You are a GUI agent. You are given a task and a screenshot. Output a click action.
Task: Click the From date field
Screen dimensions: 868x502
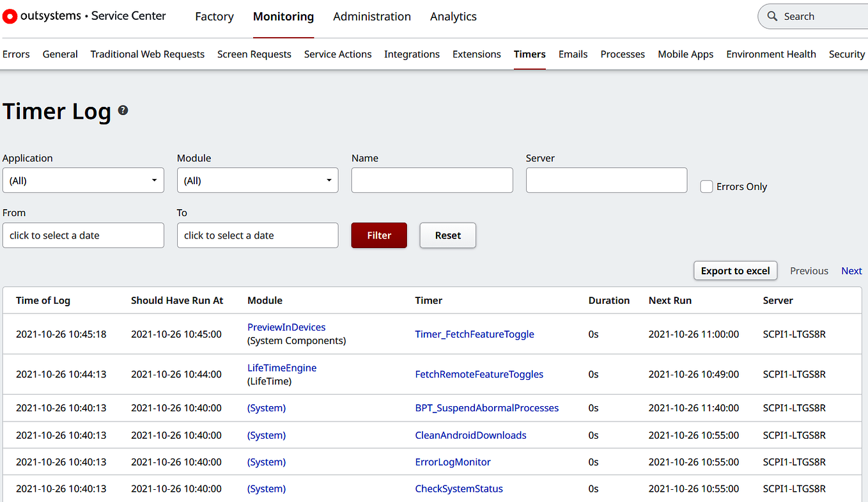pos(83,235)
